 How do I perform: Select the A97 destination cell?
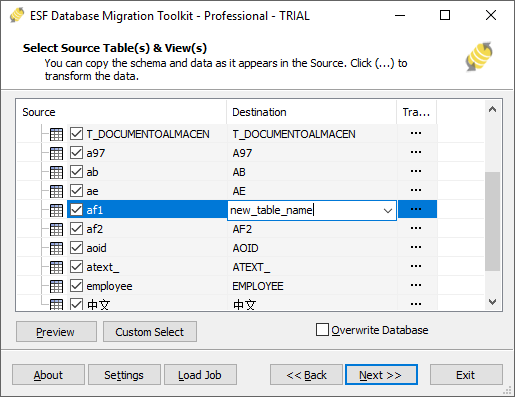[312, 153]
